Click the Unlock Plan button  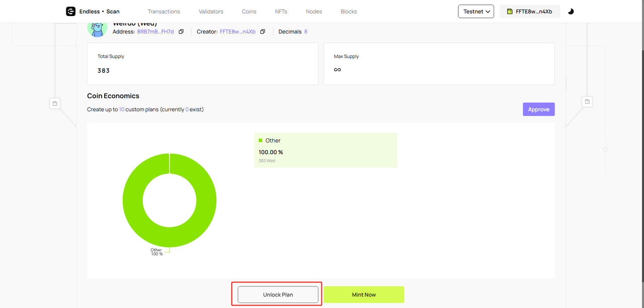[278, 294]
